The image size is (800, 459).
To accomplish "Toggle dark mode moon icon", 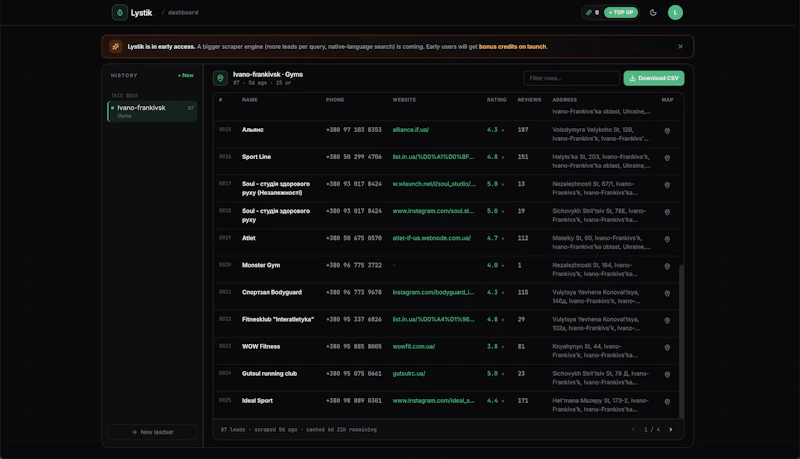I will [x=653, y=13].
